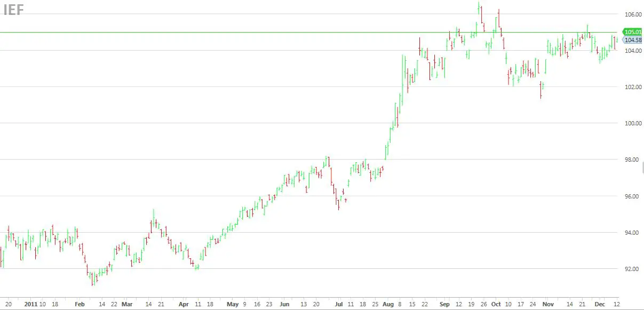Click the date label 9 after May
Viewport: 644px width, 310px height.
click(x=245, y=304)
